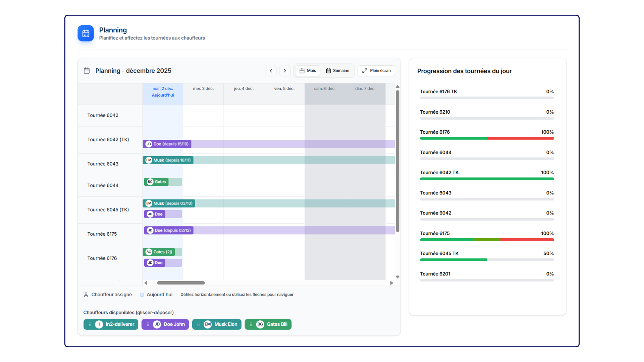The width and height of the screenshot is (644, 362).
Task: Switch to Semaine view
Action: click(337, 71)
